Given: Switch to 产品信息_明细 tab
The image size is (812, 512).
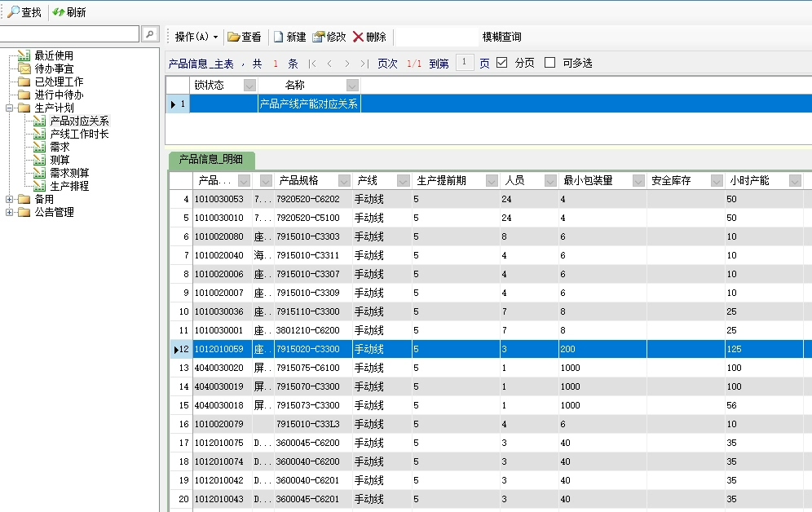Looking at the screenshot, I should coord(211,160).
